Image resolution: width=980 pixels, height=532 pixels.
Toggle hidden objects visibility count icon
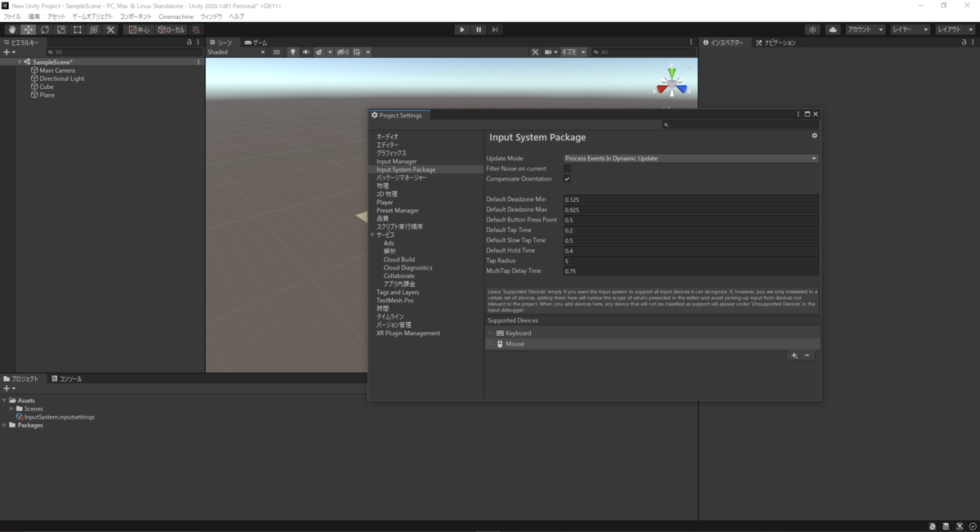click(343, 51)
